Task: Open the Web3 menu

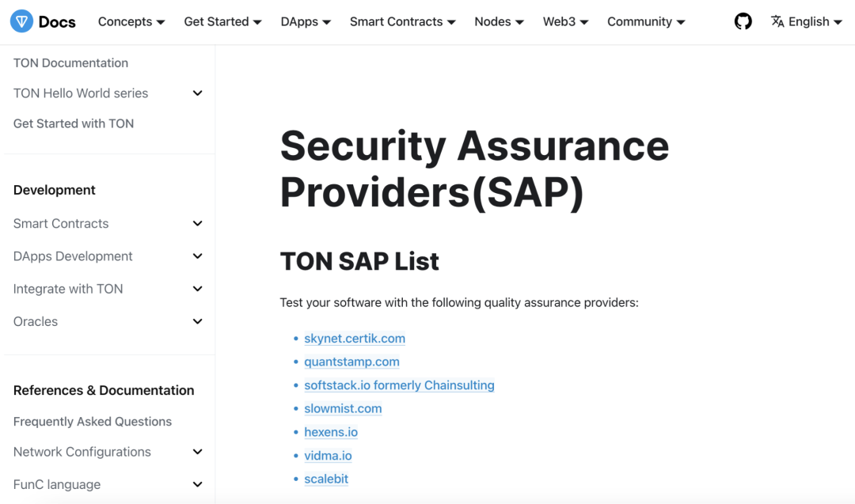Action: pos(564,21)
